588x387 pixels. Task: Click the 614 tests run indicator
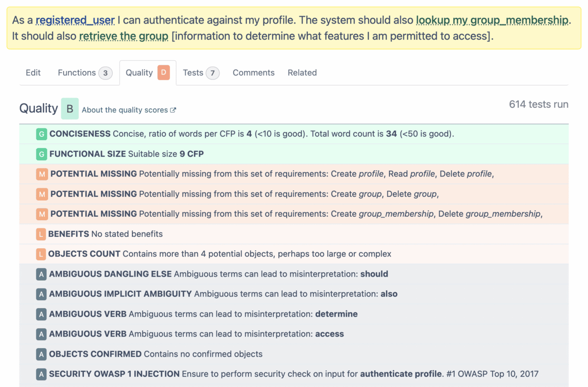tap(538, 104)
